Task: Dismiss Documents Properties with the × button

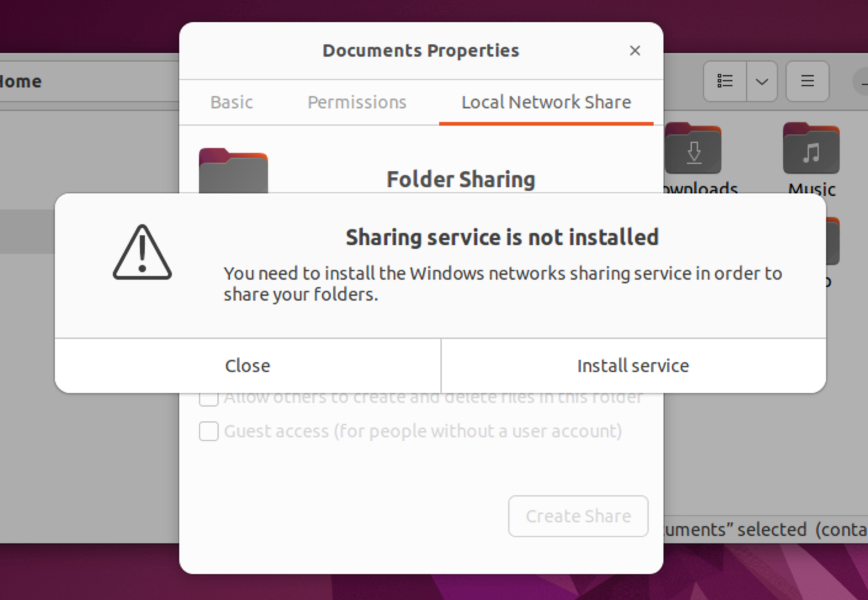Action: [635, 51]
